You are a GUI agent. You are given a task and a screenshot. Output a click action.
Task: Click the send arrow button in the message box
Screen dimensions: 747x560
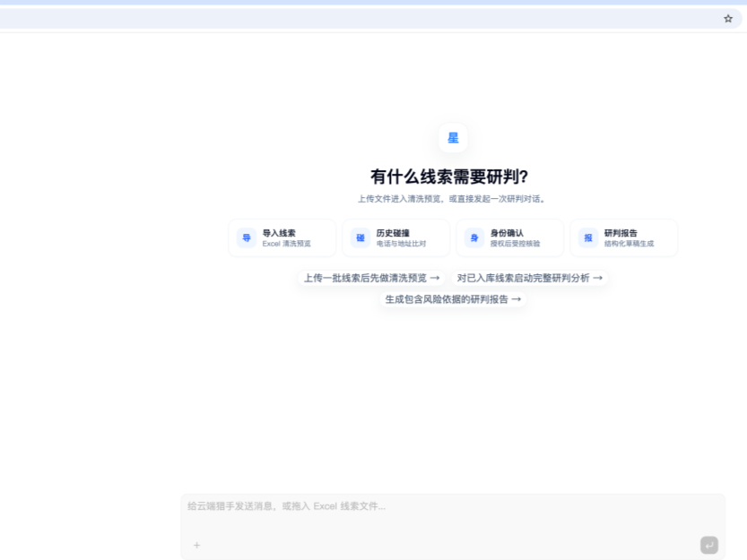pos(708,545)
